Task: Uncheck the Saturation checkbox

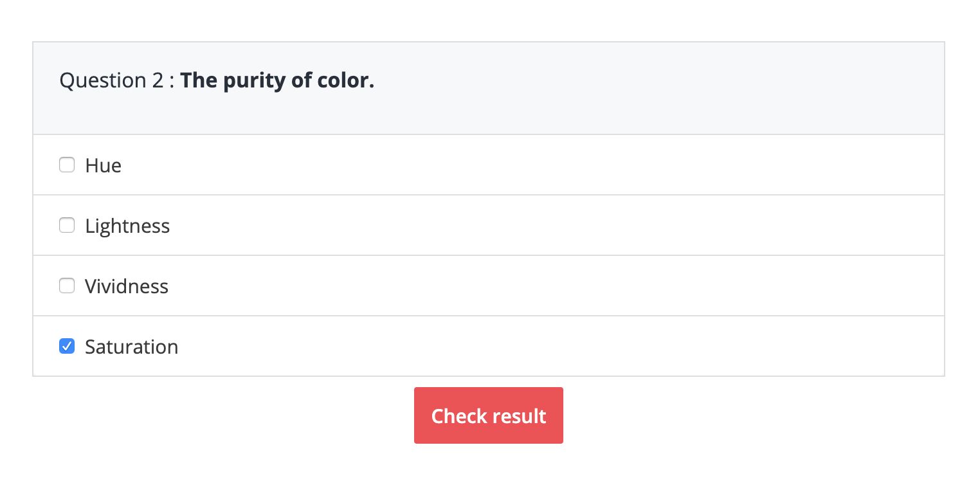Action: (67, 347)
